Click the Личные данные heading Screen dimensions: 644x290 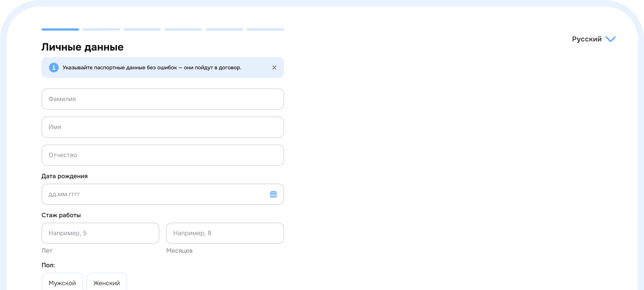coord(83,47)
